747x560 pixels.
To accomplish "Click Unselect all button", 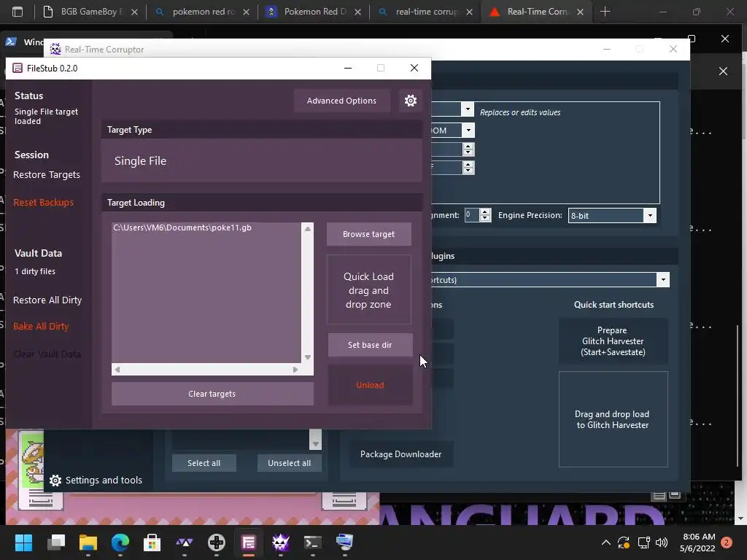I will [x=289, y=463].
